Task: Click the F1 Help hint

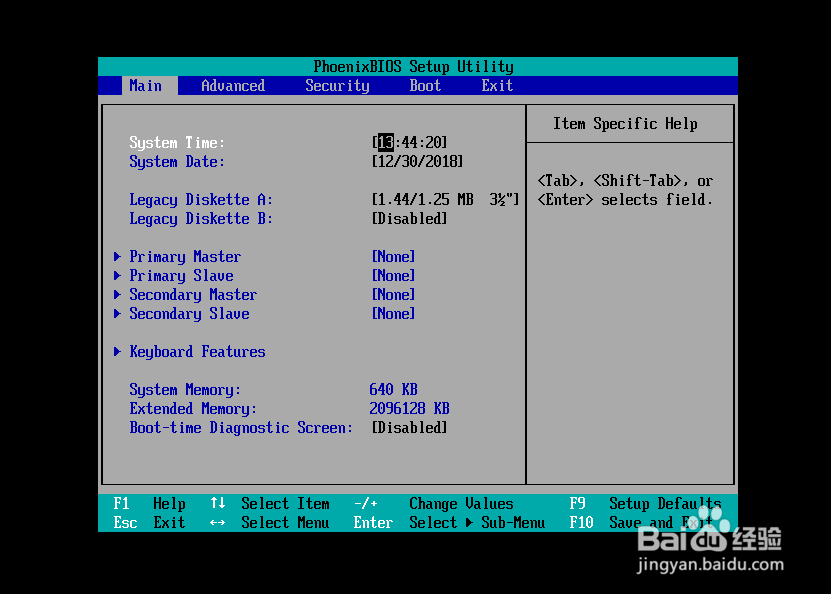Action: click(x=149, y=503)
